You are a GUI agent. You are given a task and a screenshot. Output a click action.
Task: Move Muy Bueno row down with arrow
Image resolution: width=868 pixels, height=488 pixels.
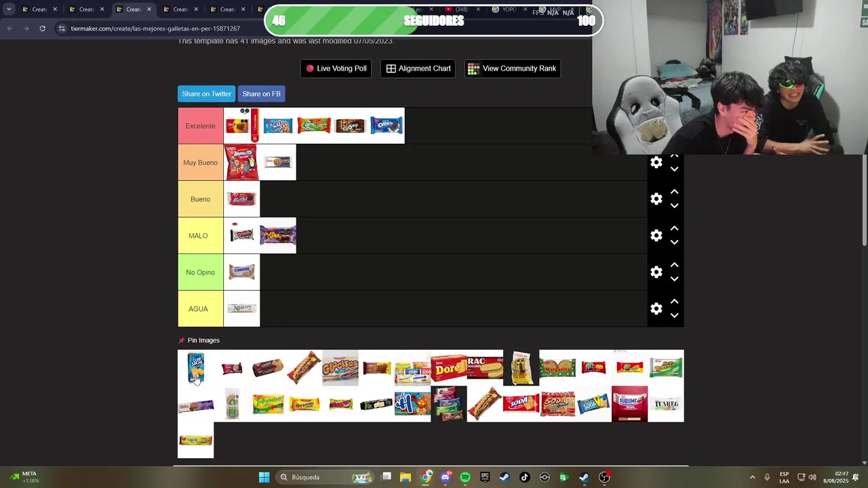tap(674, 169)
